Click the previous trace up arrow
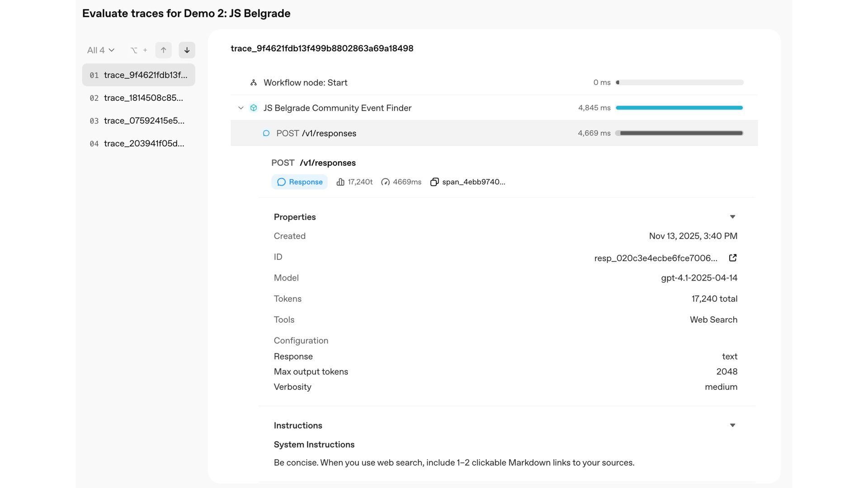Viewport: 868px width, 488px height. tap(163, 50)
